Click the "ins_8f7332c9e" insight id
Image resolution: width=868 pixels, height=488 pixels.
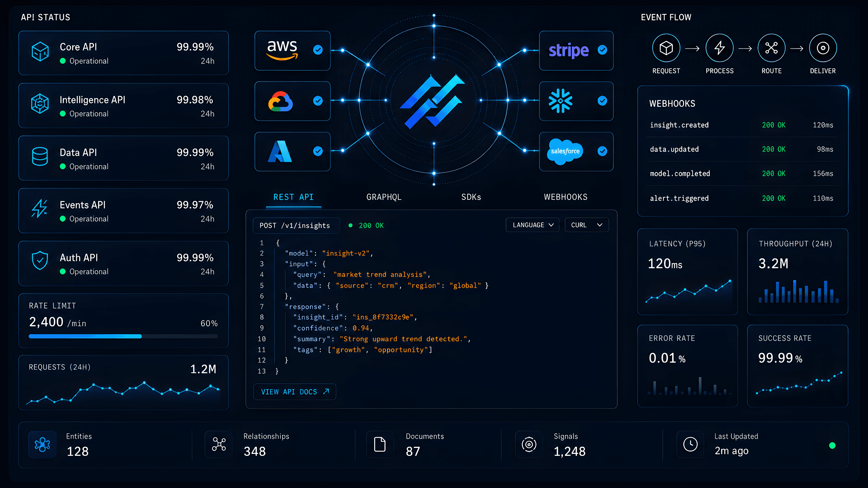point(383,317)
